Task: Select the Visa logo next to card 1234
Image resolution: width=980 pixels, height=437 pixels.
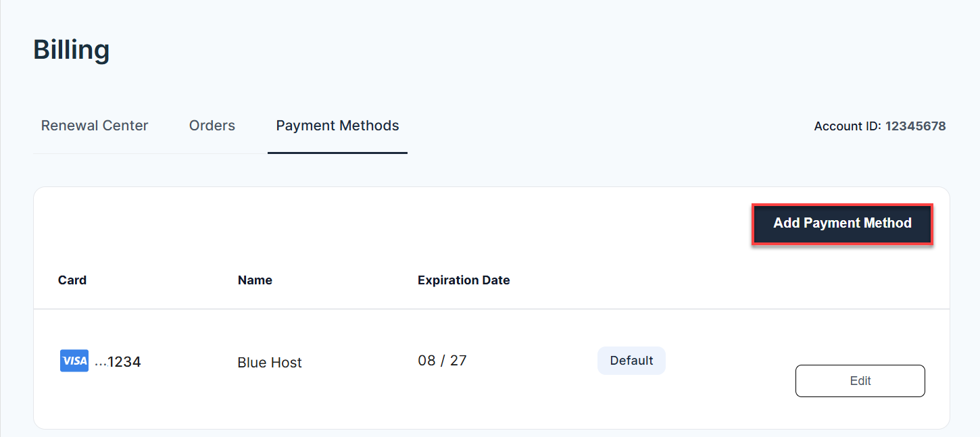Action: coord(74,361)
